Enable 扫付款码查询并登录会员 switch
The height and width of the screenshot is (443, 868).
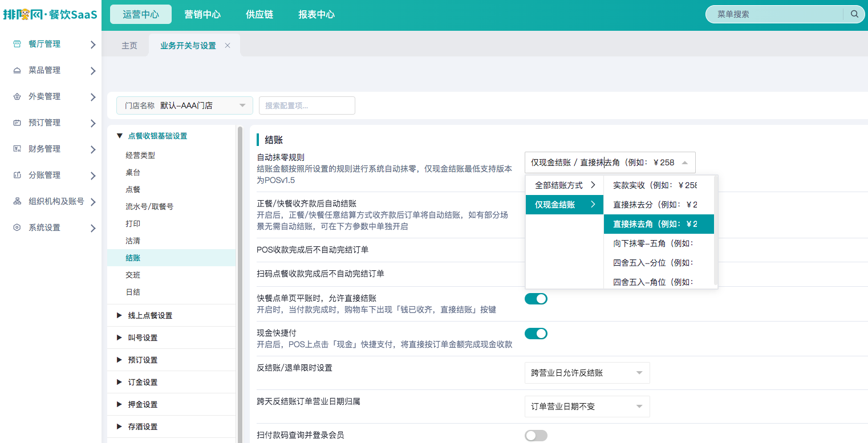click(536, 436)
